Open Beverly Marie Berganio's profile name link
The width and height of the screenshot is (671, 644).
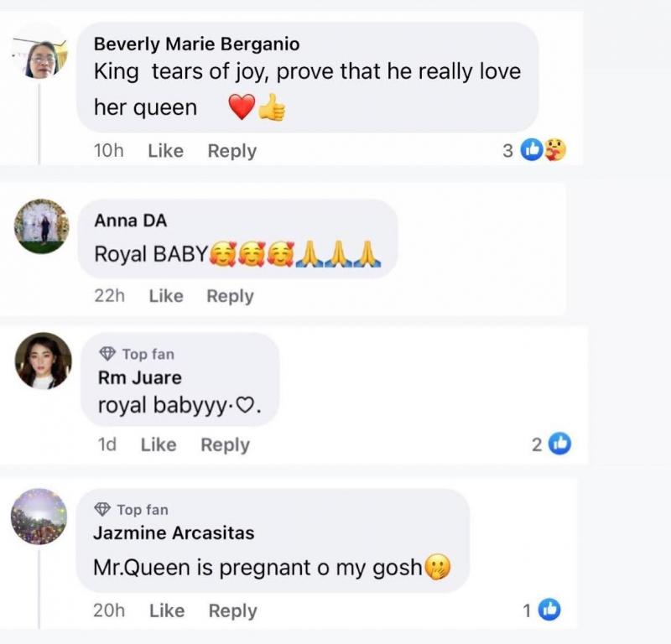pos(196,44)
